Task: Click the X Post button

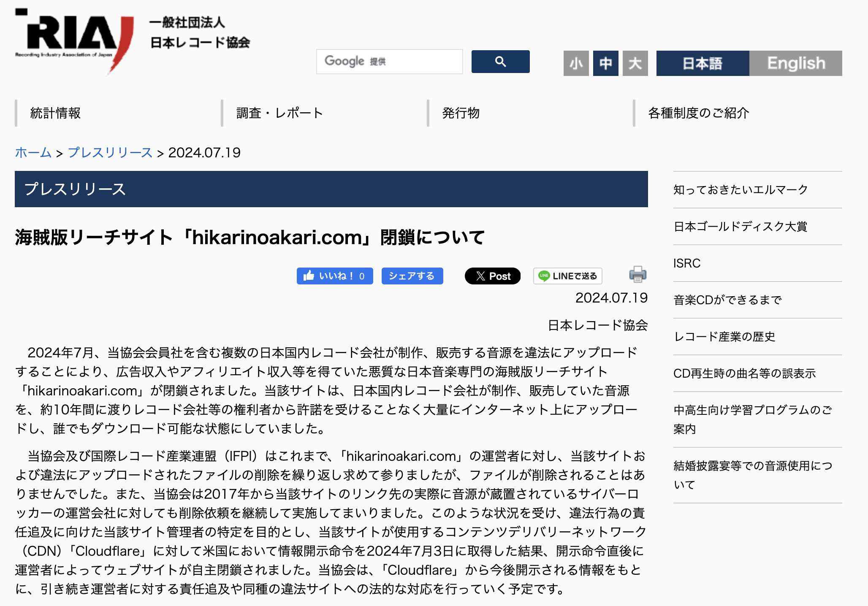Action: tap(492, 276)
